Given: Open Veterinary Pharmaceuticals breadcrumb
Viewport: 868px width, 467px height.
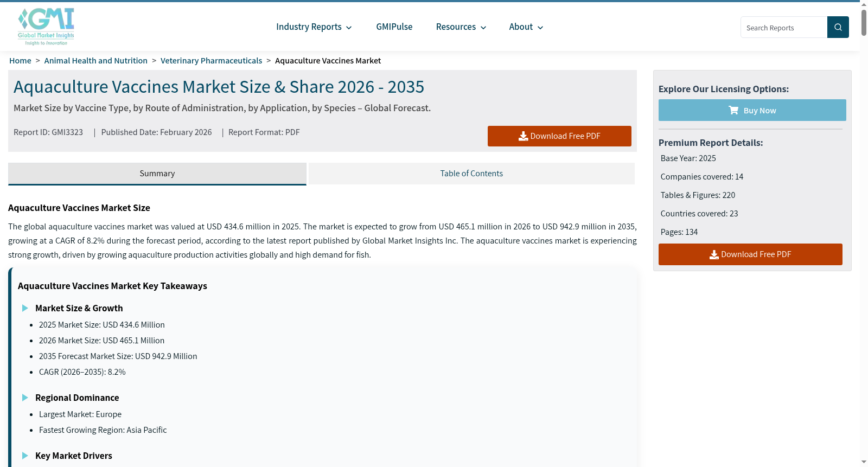Looking at the screenshot, I should pos(211,61).
